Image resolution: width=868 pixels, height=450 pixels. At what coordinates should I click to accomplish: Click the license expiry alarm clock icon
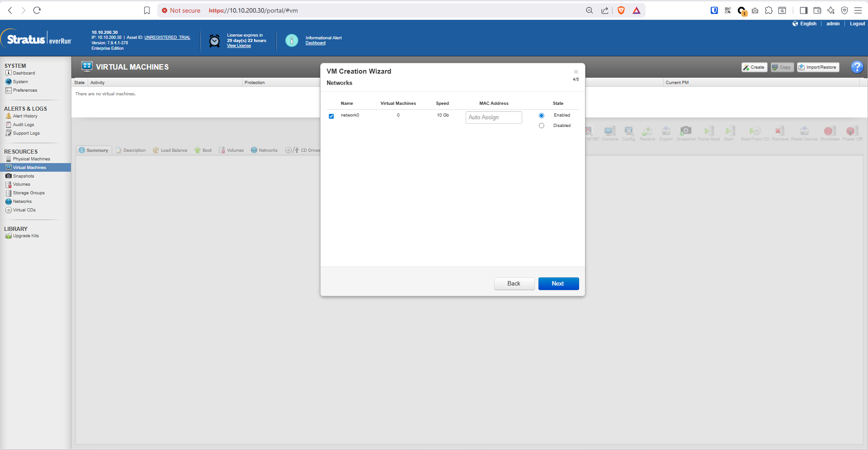pyautogui.click(x=214, y=41)
